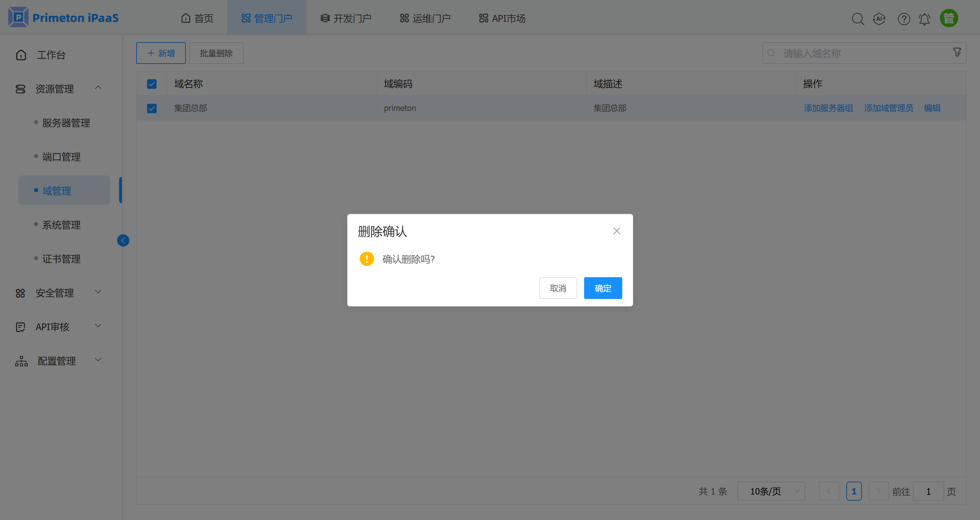Expand the 安全管理 section
The height and width of the screenshot is (520, 980).
click(x=98, y=292)
